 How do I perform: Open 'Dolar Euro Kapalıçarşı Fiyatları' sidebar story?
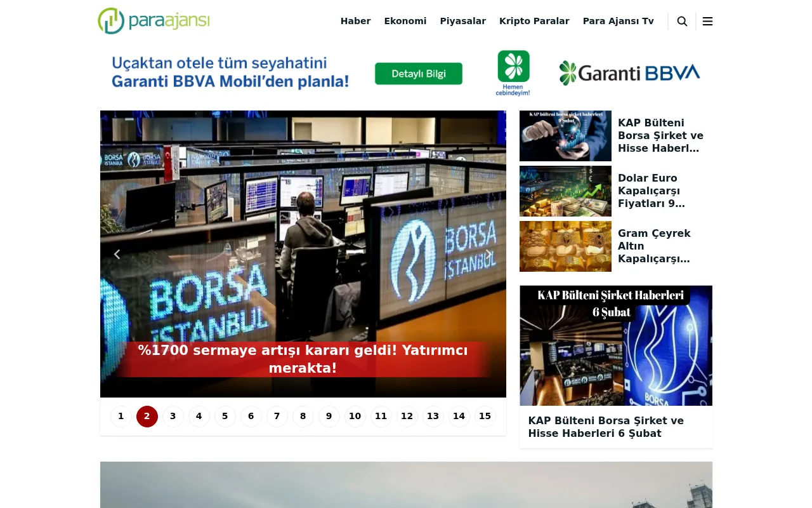(652, 190)
